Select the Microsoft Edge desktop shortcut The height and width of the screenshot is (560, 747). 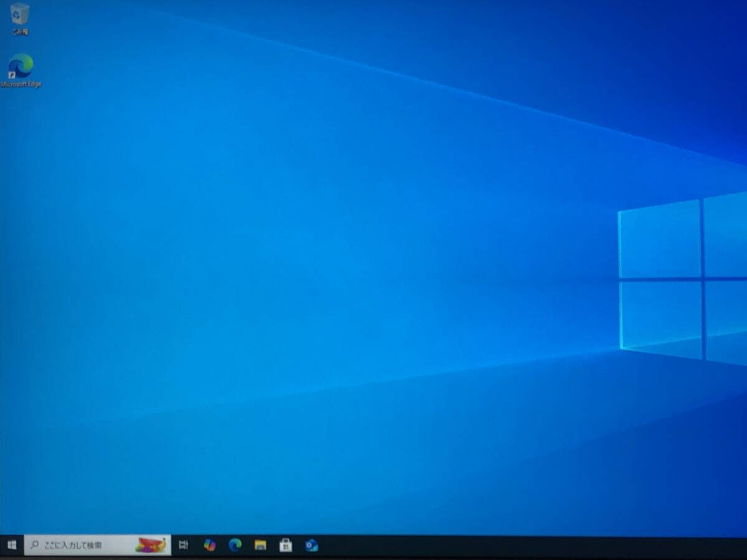pos(21,70)
